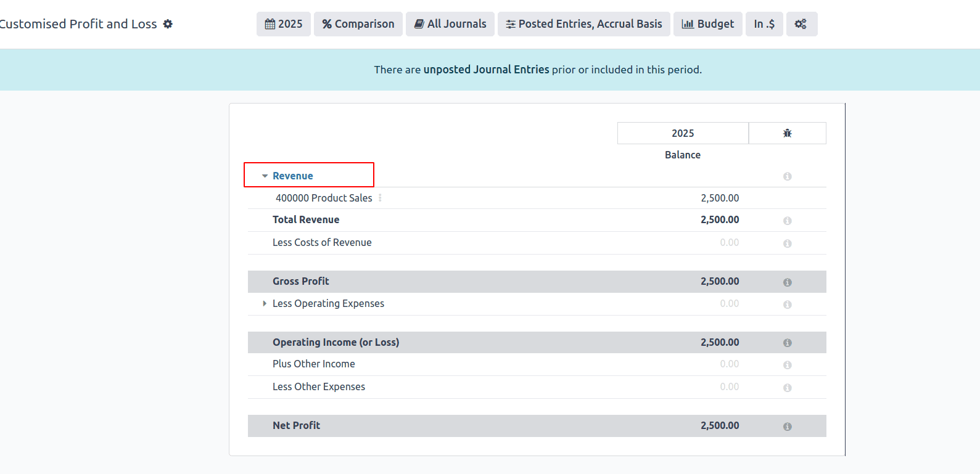Click the Plus Other Income label

[314, 364]
